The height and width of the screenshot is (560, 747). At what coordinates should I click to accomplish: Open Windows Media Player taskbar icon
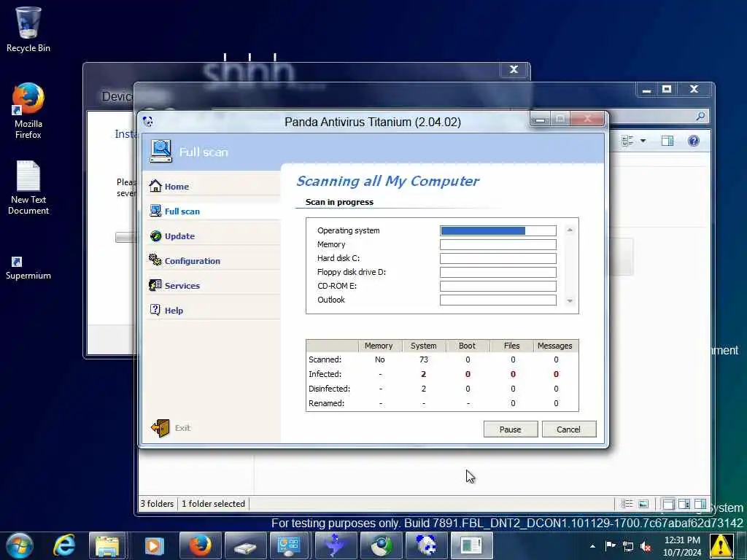click(153, 545)
